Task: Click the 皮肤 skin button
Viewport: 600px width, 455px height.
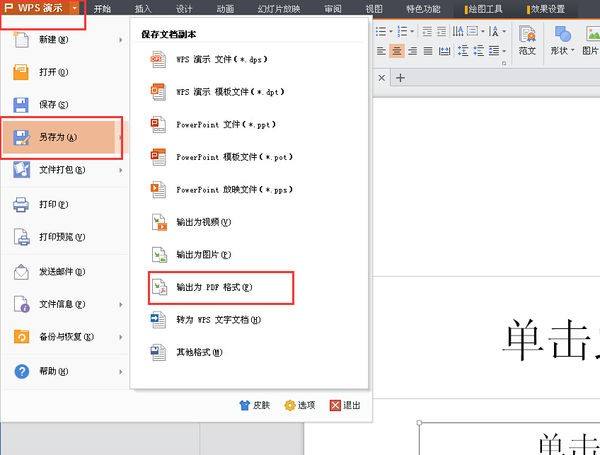Action: (x=255, y=405)
